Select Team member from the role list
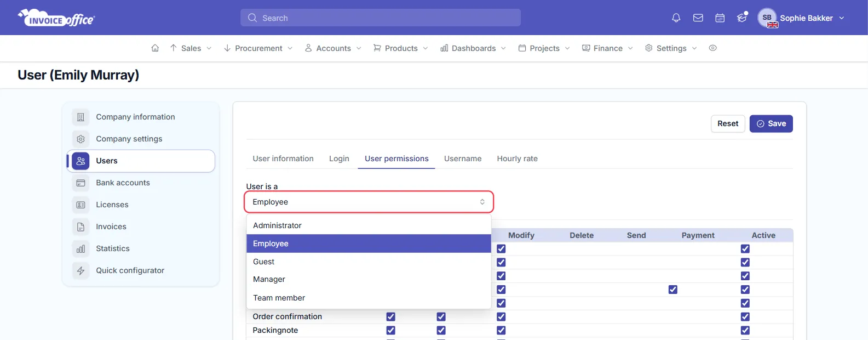This screenshot has width=868, height=340. coord(369,298)
